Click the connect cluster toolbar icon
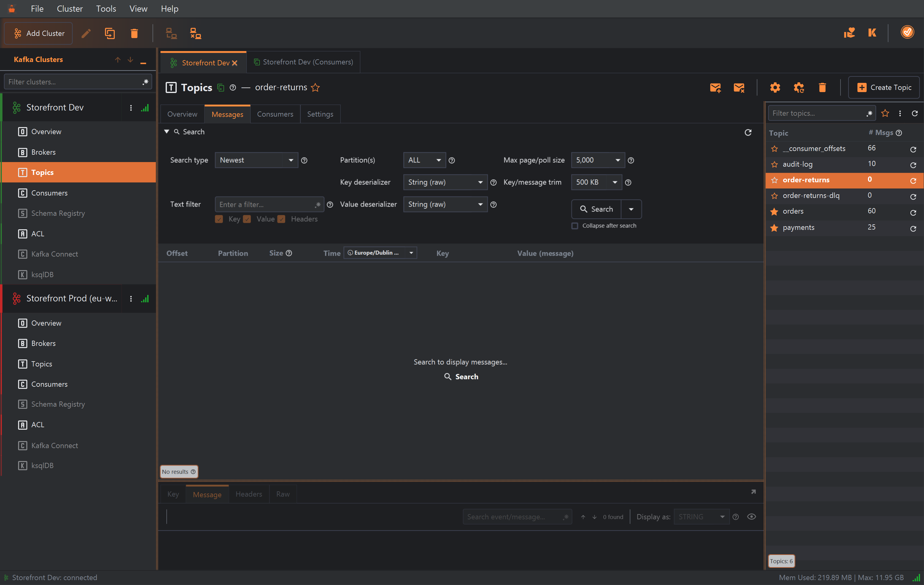924x585 pixels. 171,33
